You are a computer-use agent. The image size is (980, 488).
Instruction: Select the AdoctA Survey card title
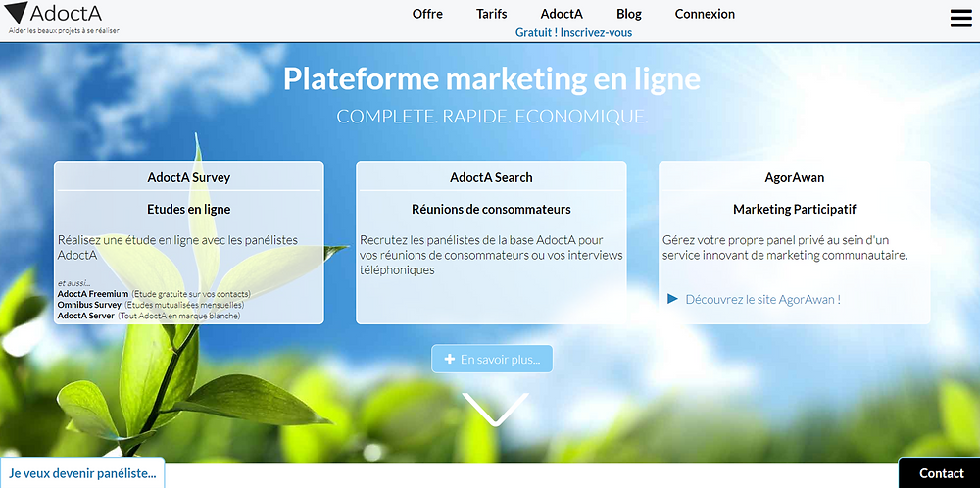tap(189, 177)
